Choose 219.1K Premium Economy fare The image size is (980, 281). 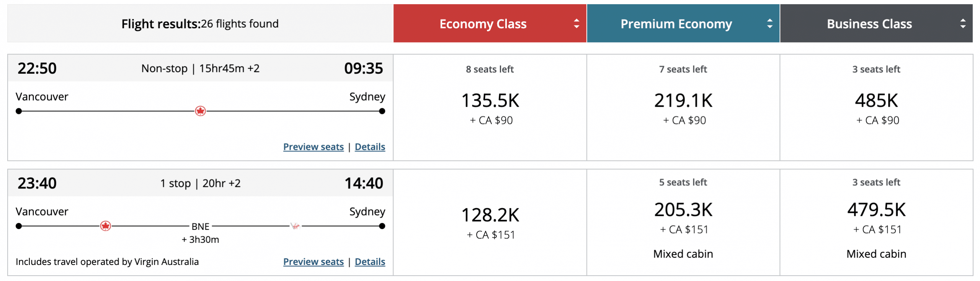[683, 101]
